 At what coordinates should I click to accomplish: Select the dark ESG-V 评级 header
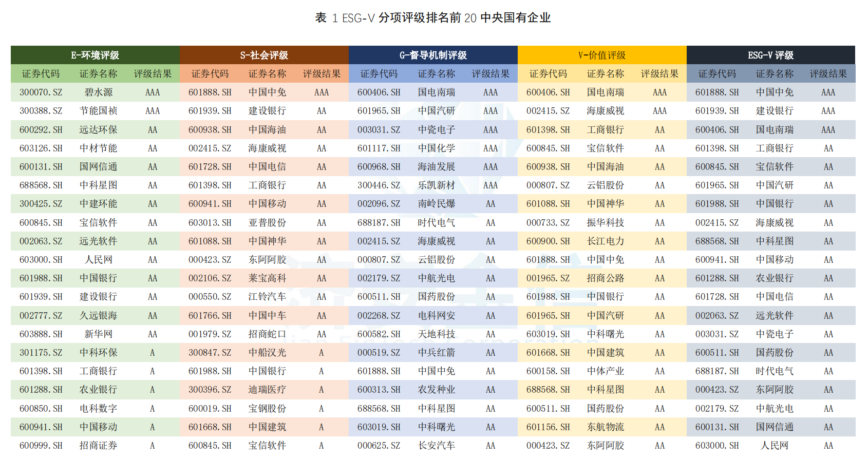click(x=770, y=55)
